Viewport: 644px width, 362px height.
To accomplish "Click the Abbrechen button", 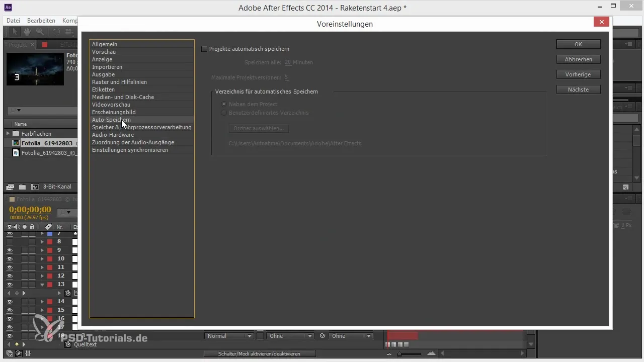I will tap(579, 59).
